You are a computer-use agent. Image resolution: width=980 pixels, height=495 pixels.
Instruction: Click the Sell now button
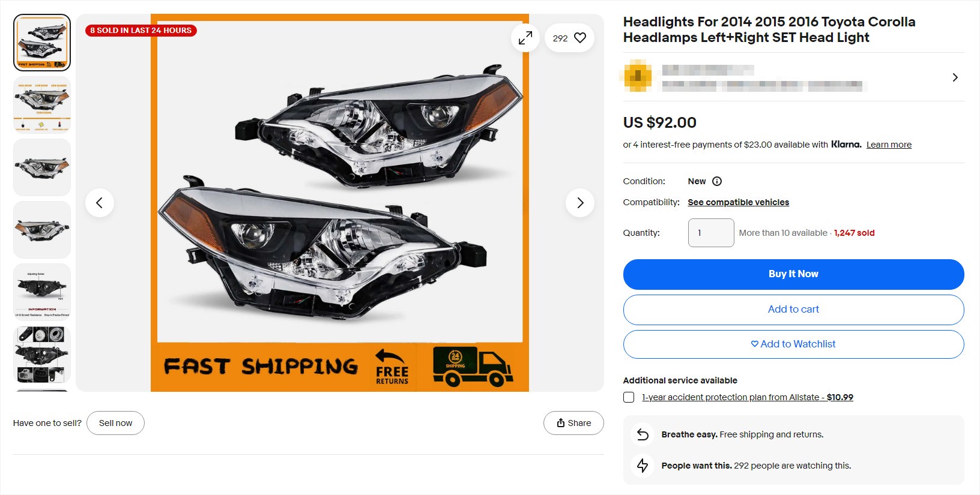(115, 422)
